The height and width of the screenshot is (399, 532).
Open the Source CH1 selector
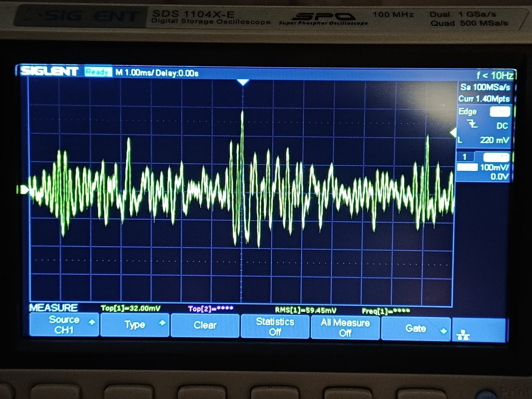click(65, 325)
